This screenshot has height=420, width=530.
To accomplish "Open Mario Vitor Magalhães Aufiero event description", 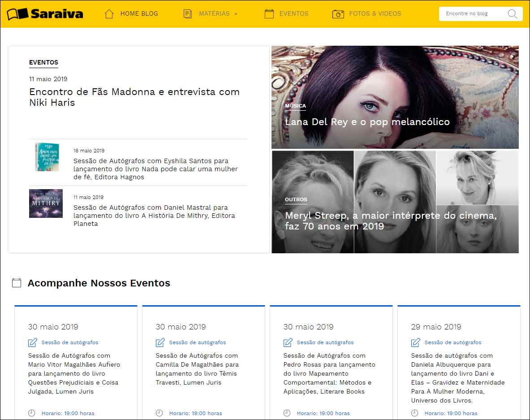I will (x=74, y=373).
